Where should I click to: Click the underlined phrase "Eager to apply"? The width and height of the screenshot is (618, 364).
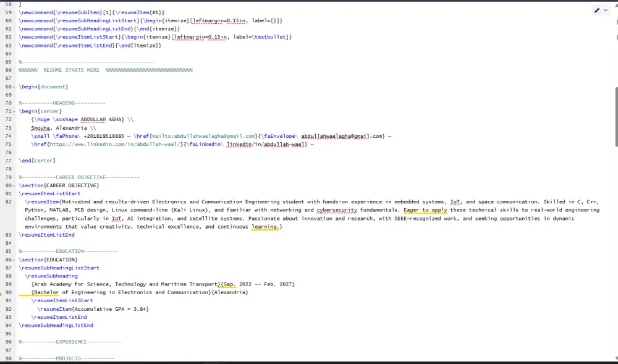click(x=425, y=210)
